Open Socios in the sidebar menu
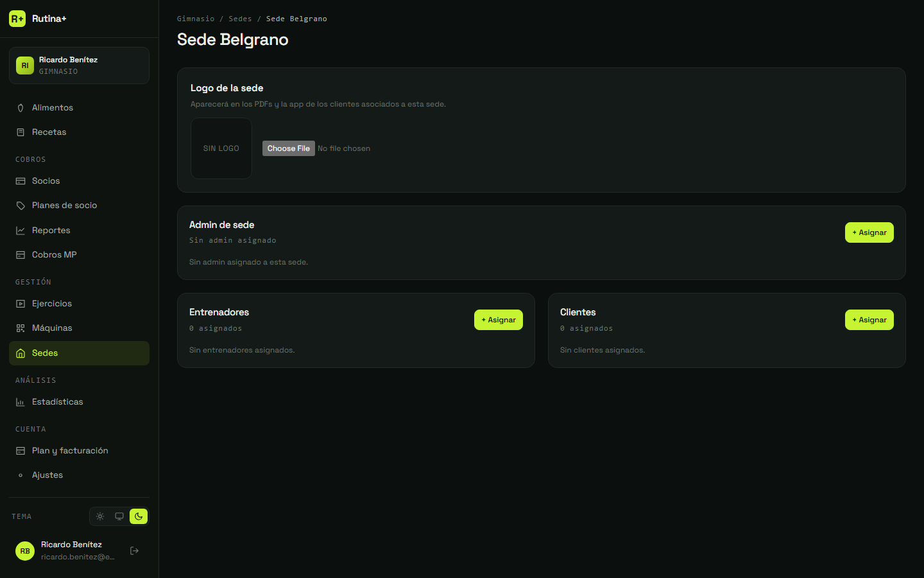The height and width of the screenshot is (578, 924). (79, 181)
